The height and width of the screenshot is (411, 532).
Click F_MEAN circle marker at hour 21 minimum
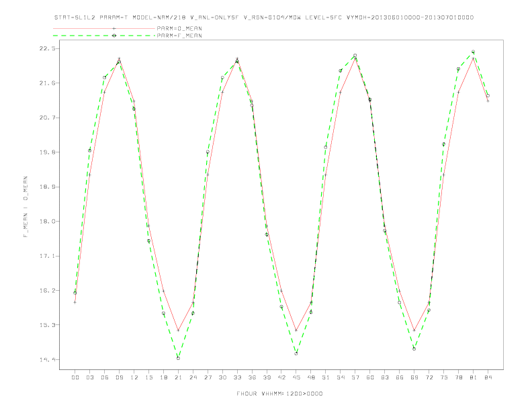178,358
